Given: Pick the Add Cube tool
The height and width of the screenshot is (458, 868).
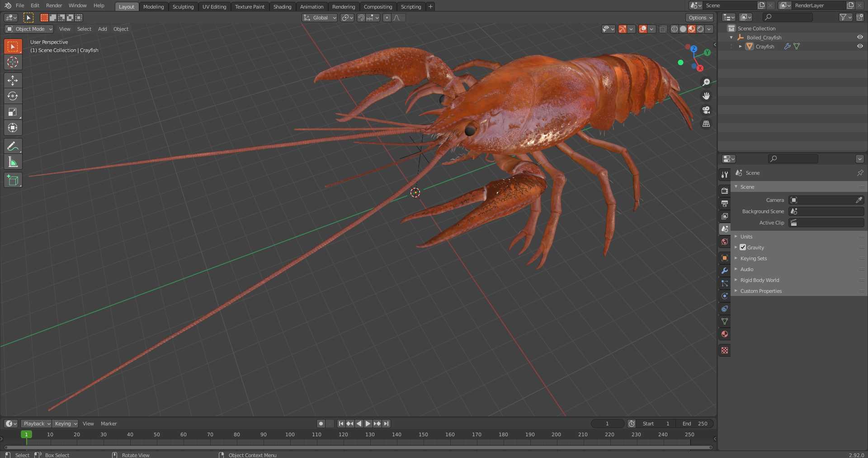Looking at the screenshot, I should coord(13,180).
